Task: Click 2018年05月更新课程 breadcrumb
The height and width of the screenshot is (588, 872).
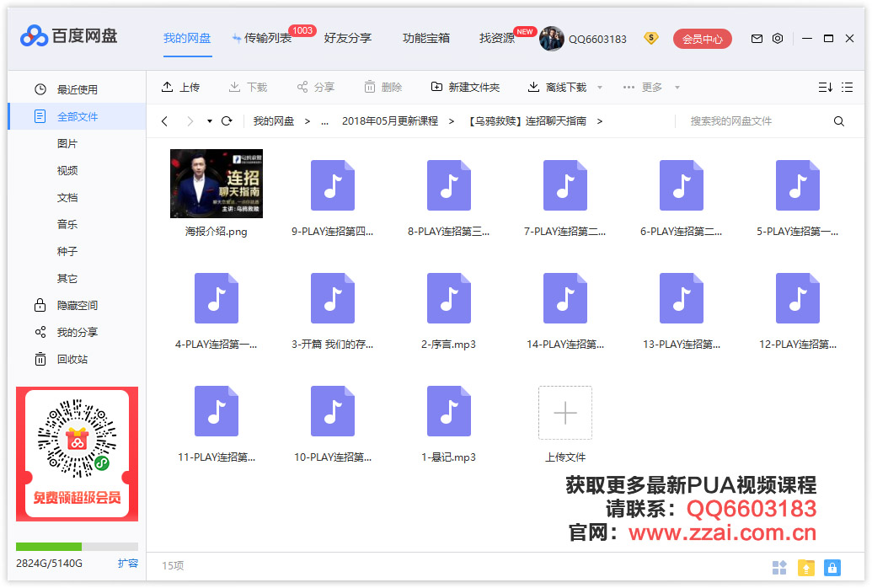Action: click(390, 121)
